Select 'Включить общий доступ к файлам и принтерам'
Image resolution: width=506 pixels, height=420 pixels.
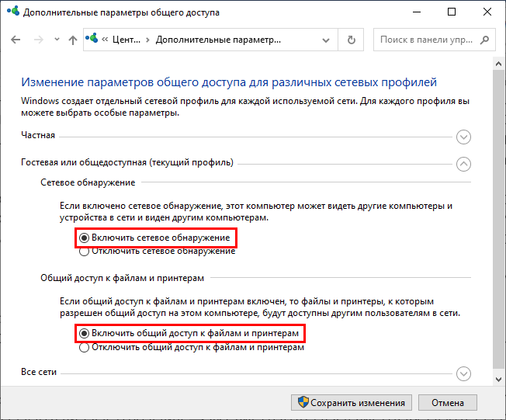[x=85, y=334]
